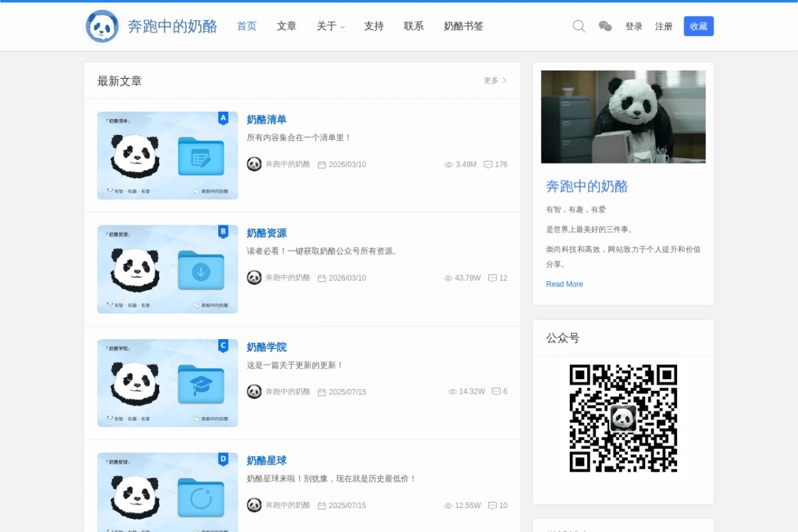Go to the 首页 nav item
Screen dimensions: 798x532
(x=247, y=26)
